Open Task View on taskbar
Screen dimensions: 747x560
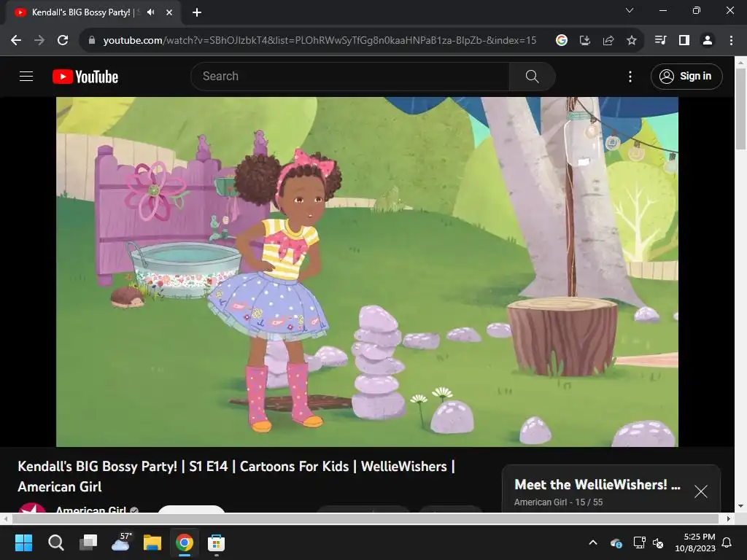tap(88, 542)
